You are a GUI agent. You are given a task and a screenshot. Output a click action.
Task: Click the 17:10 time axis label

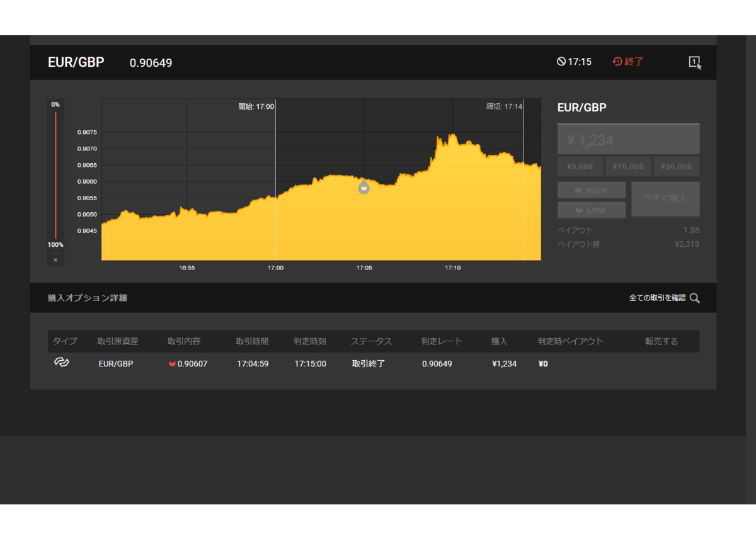point(453,268)
